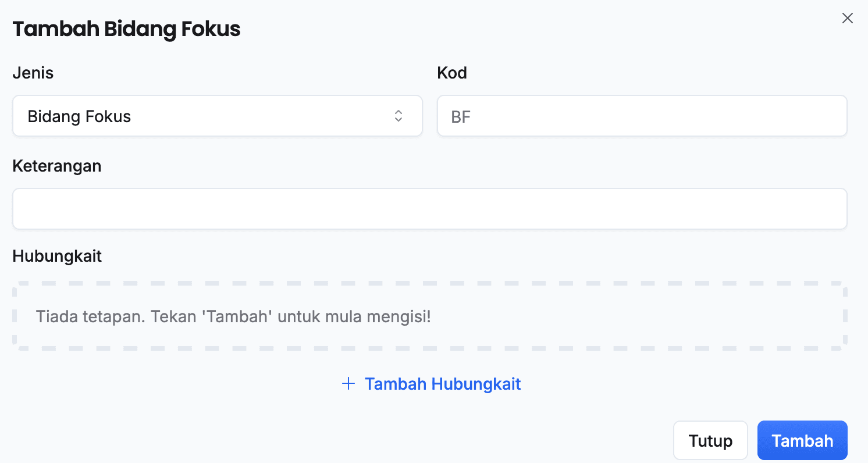868x463 pixels.
Task: Click the Kod field label
Action: click(x=451, y=73)
